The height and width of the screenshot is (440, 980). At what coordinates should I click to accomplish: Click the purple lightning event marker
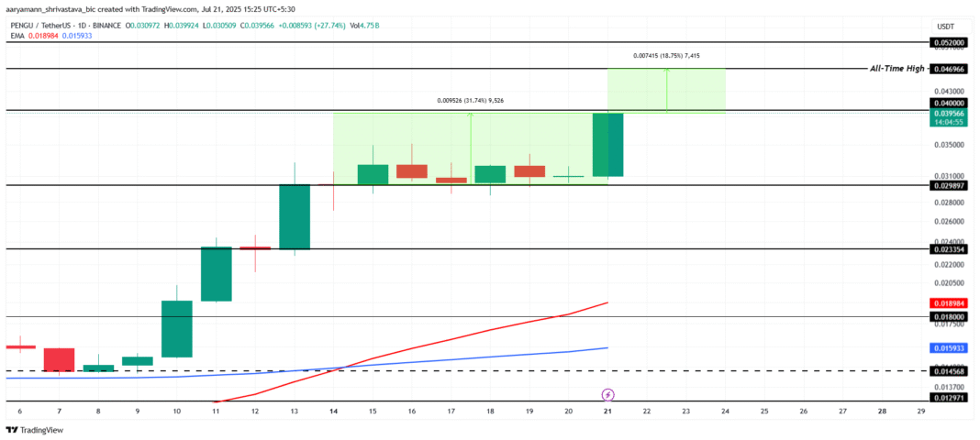608,394
